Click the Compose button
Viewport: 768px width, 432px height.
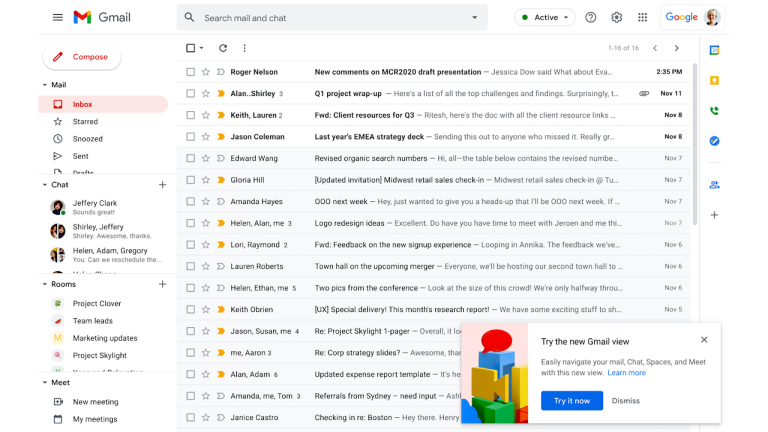[x=82, y=57]
